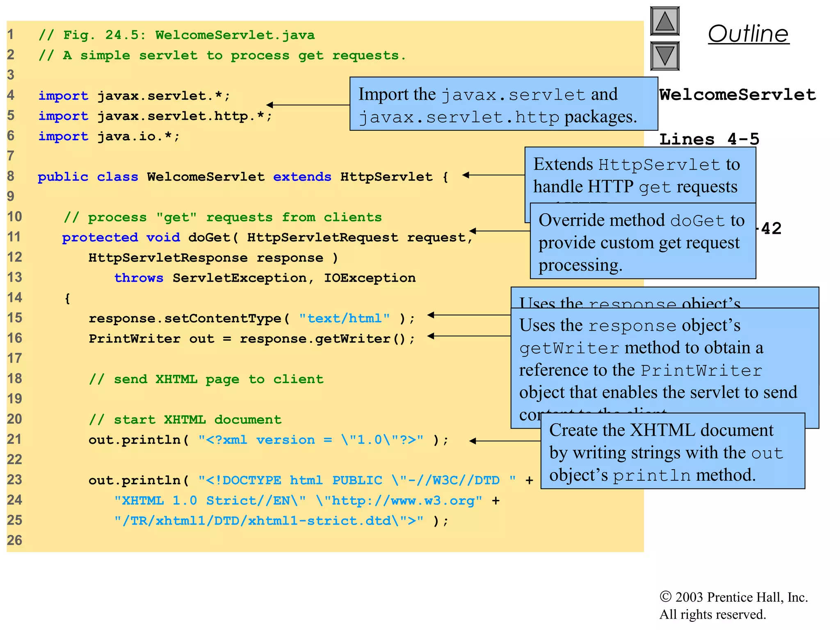Click the line 1 comment "Fig. 24.5: WelcomeServlet.java"
Viewport: 840px width, 630px height.
pyautogui.click(x=177, y=35)
